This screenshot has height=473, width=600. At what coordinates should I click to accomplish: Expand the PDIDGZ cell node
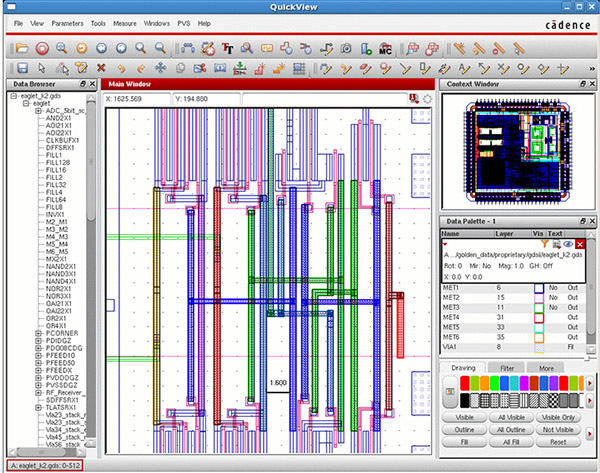[x=38, y=341]
